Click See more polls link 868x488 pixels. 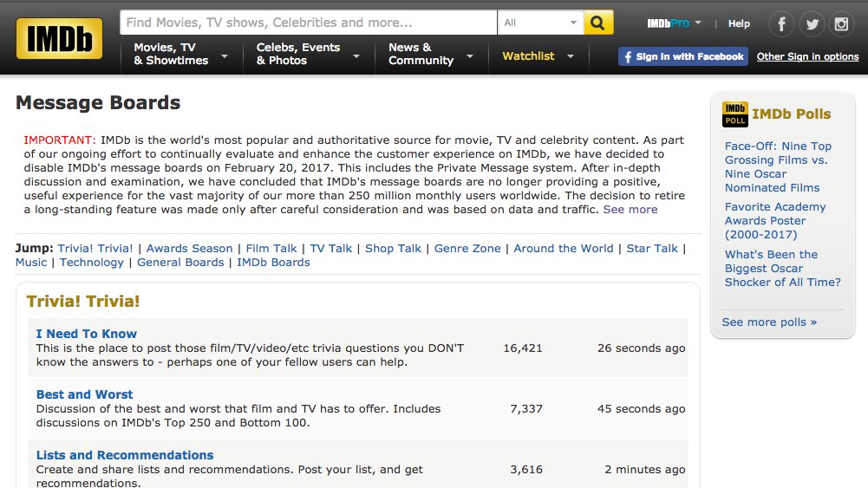coord(769,322)
